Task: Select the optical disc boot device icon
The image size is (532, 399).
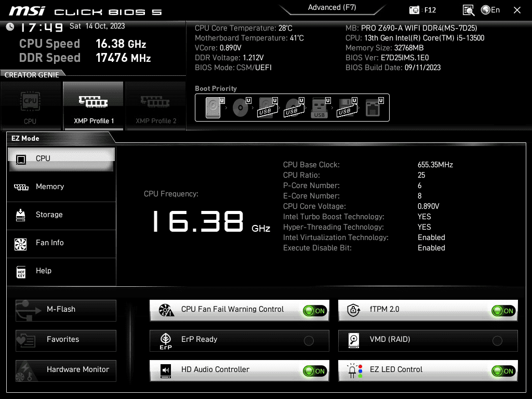Action: (241, 108)
